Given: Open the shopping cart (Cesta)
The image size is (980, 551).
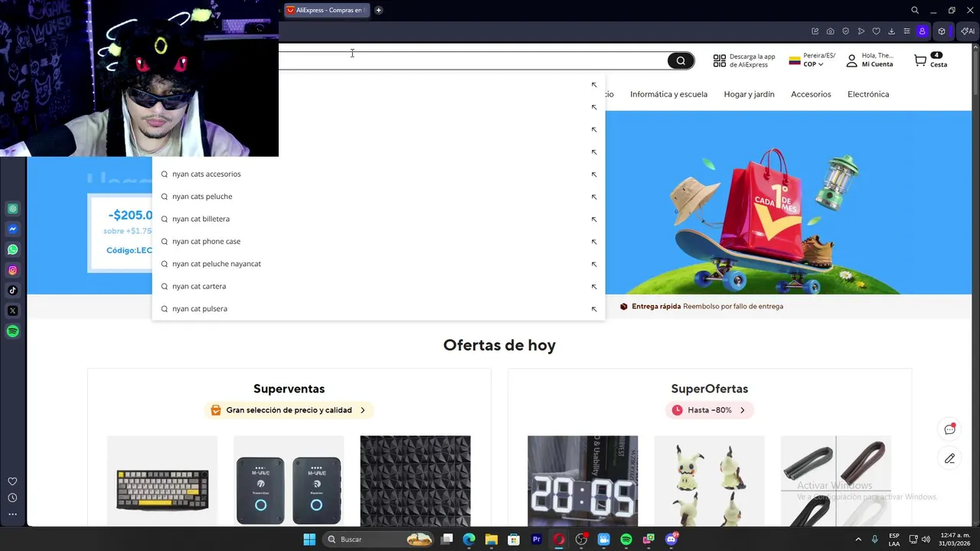Looking at the screenshot, I should click(930, 60).
